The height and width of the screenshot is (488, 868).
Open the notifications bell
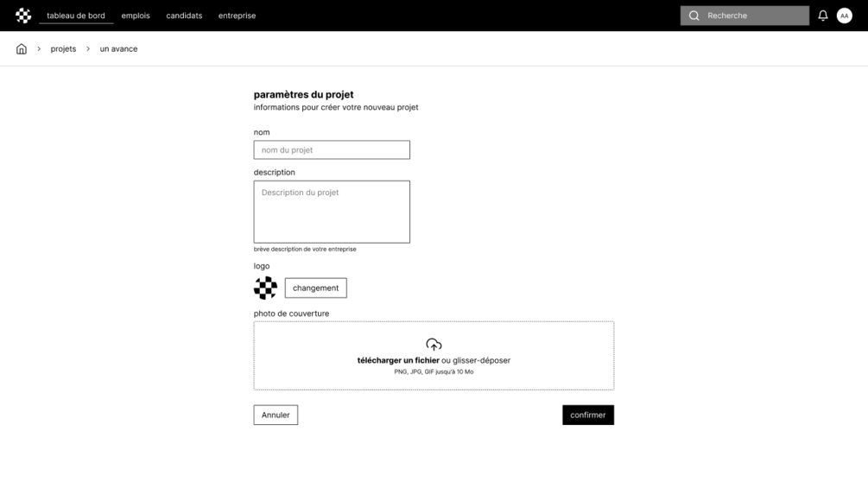tap(822, 16)
